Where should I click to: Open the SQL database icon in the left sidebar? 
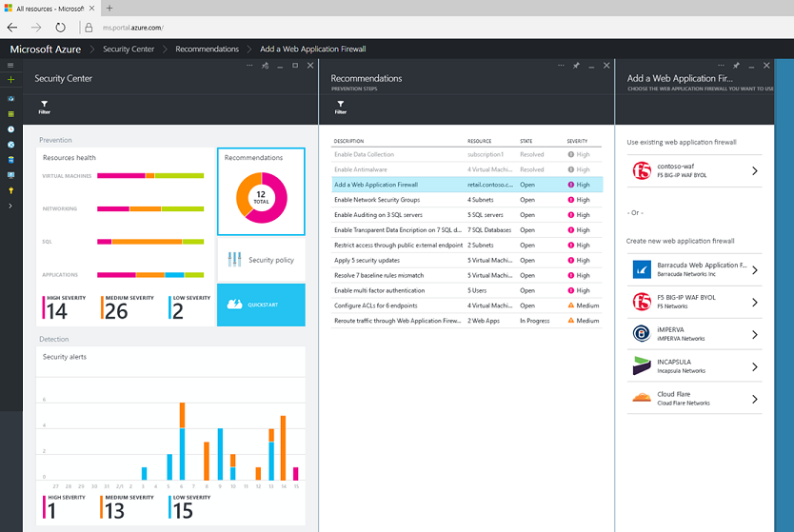click(x=10, y=160)
